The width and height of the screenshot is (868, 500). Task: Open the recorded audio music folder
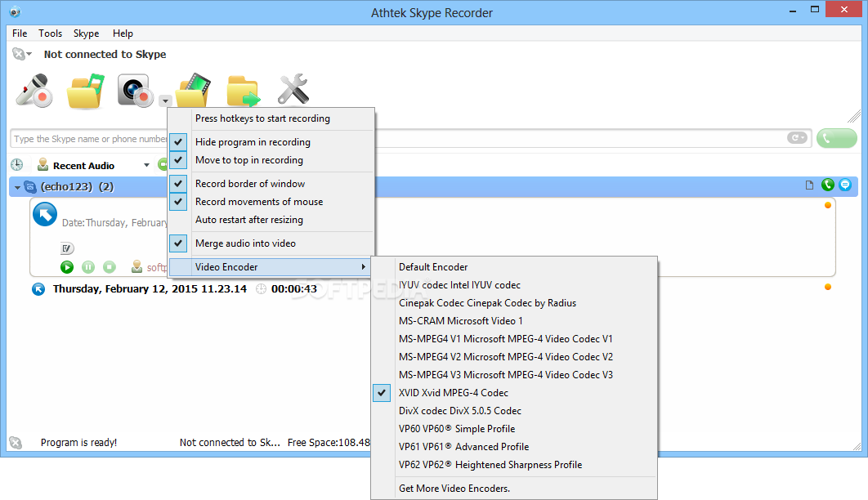click(x=85, y=90)
